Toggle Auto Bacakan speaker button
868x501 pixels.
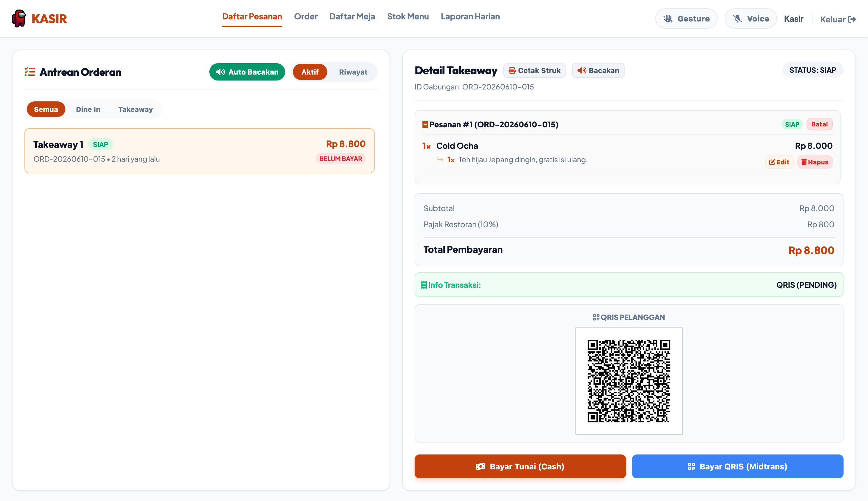(247, 72)
